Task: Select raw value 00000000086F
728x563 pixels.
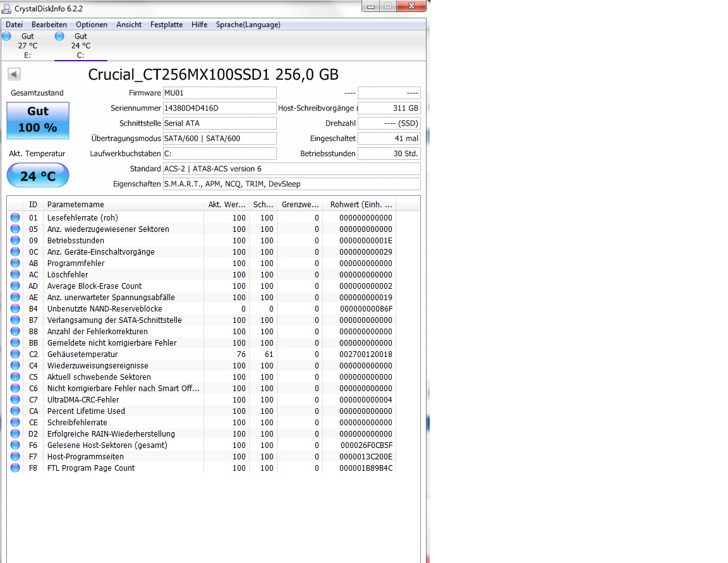Action: 367,308
